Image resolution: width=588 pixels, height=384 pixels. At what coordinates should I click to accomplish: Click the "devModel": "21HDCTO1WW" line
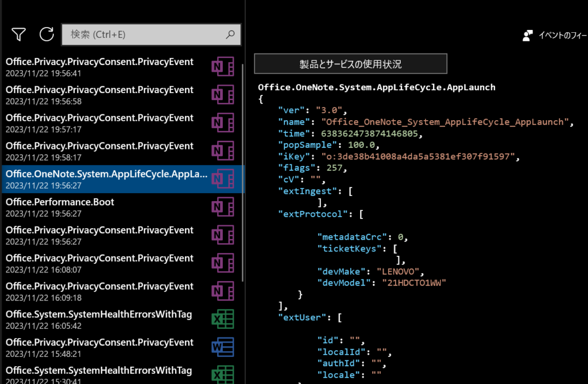(382, 283)
